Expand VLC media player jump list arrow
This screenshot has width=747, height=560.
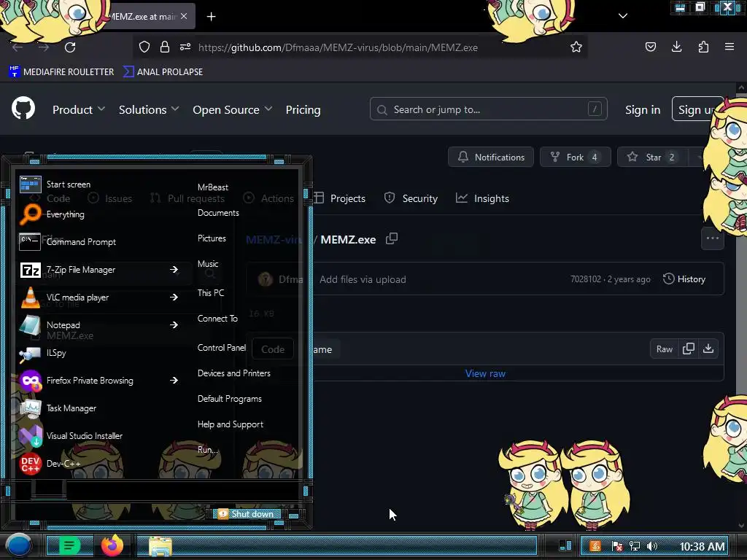[x=174, y=297]
